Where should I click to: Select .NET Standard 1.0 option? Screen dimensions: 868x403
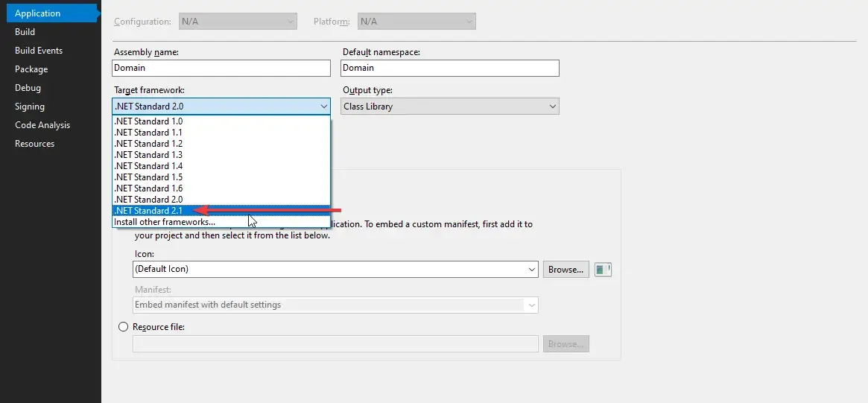pyautogui.click(x=149, y=121)
